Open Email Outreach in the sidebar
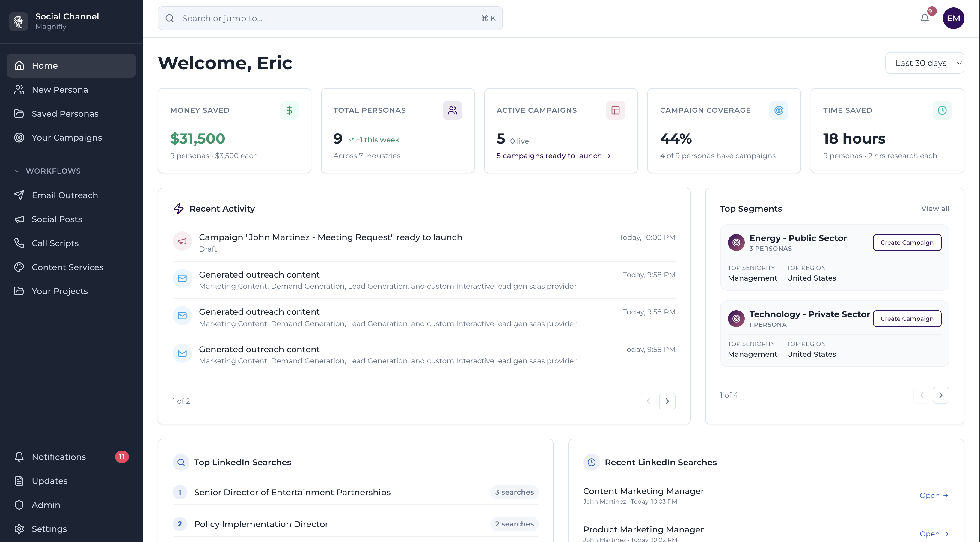The height and width of the screenshot is (542, 980). pyautogui.click(x=65, y=195)
